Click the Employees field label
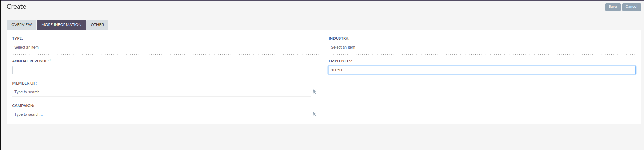The height and width of the screenshot is (150, 644). click(340, 61)
